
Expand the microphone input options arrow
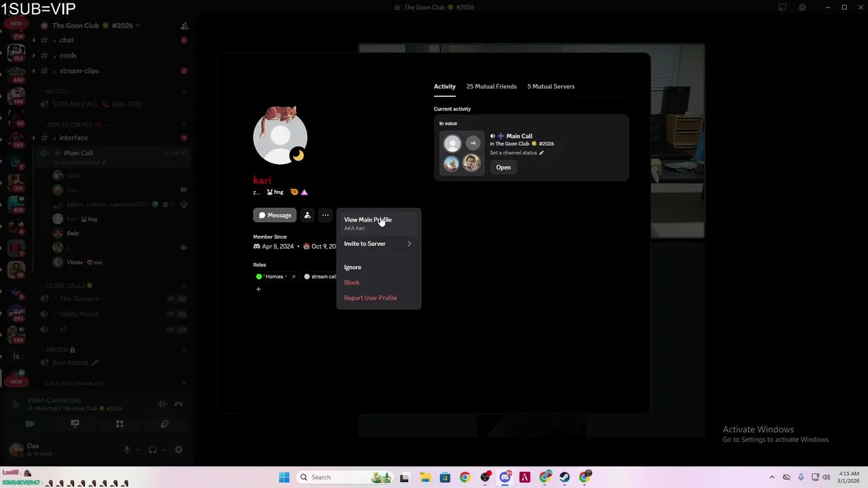[x=138, y=450]
